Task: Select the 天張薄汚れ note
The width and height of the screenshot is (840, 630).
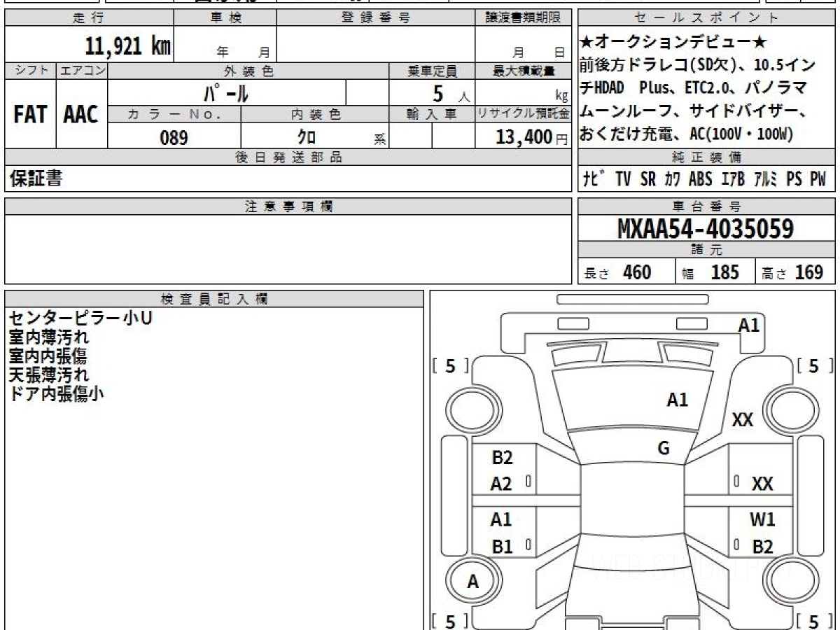Action: coord(49,374)
